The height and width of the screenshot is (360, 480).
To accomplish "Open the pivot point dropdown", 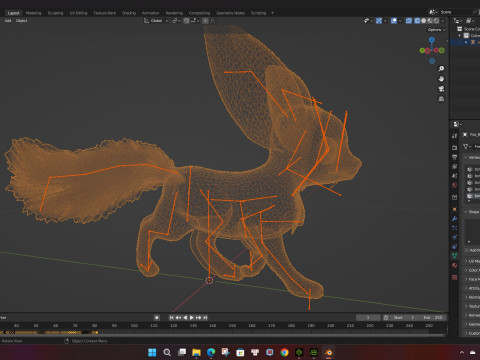I will click(176, 21).
